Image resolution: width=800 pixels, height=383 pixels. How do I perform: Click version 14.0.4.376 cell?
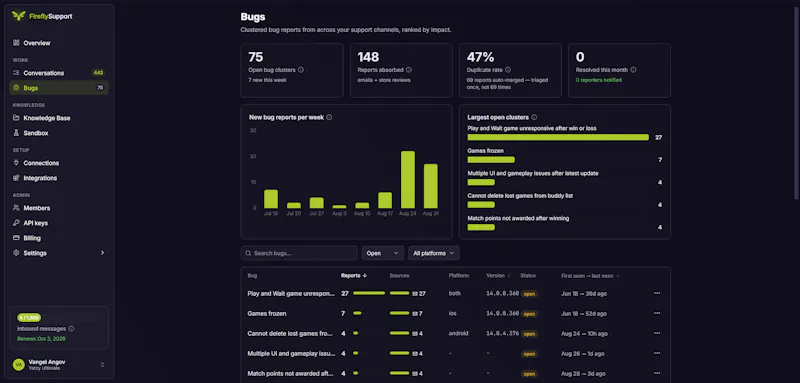503,334
